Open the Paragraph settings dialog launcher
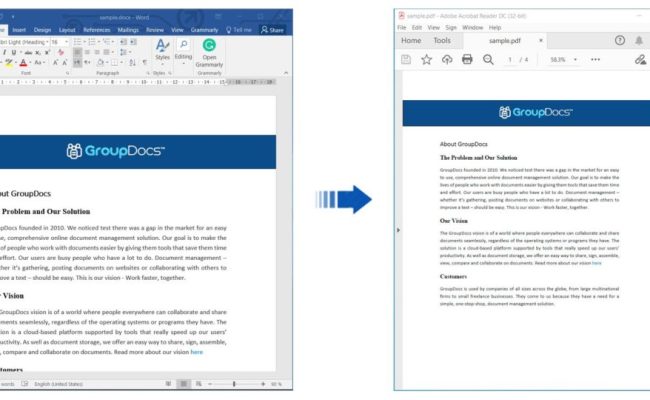The width and height of the screenshot is (650, 400). 148,73
